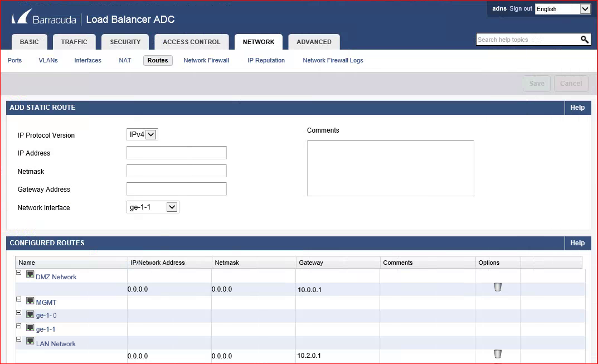
Task: Collapse the LAN Network route group
Action: coord(18,339)
